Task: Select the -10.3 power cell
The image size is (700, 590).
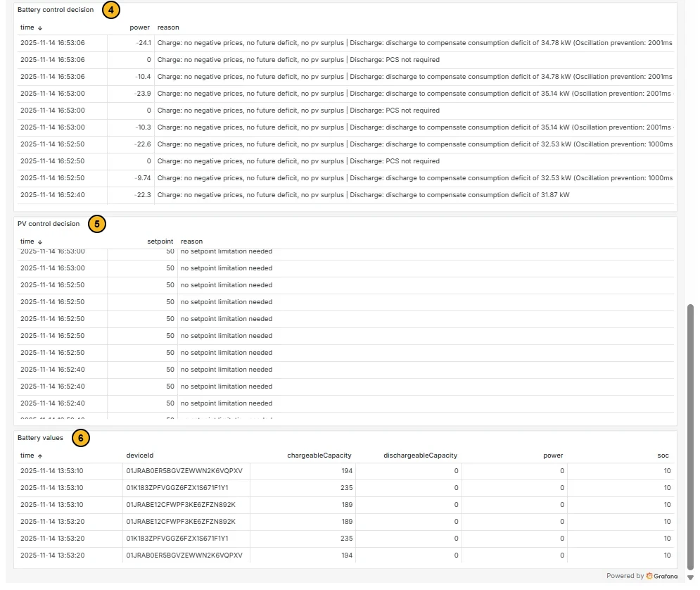Action: tap(131, 127)
